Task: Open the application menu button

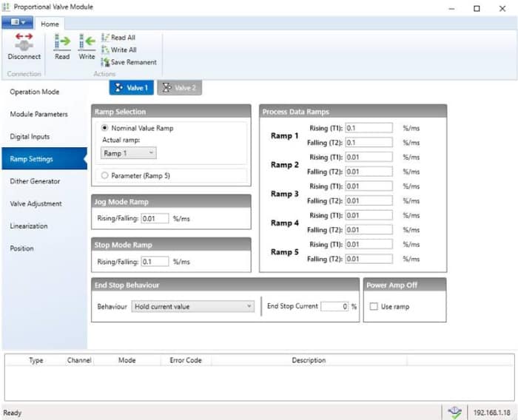Action: pos(16,24)
